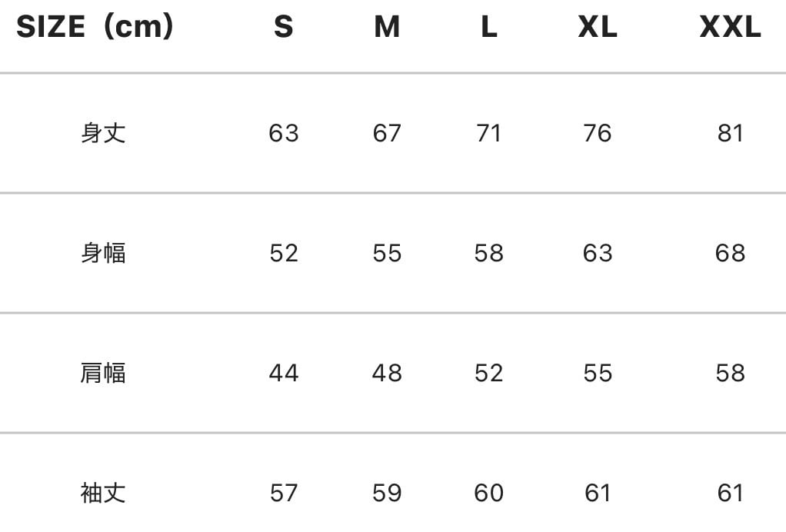Image resolution: width=786 pixels, height=532 pixels.
Task: Click the XXL size column header
Action: tap(730, 28)
